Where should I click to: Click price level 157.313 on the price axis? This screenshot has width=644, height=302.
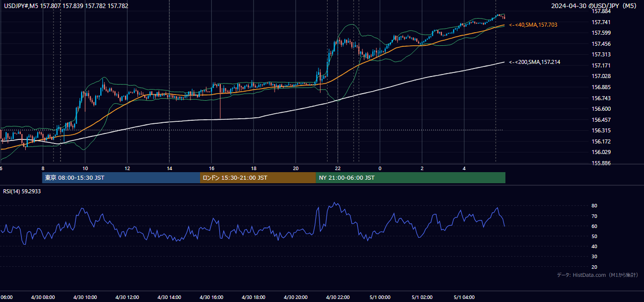click(601, 54)
